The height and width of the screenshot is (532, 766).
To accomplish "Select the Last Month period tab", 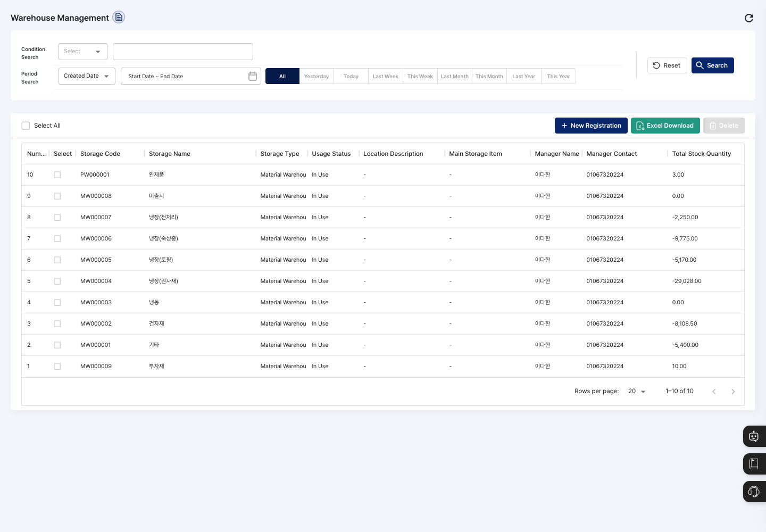I will coord(455,76).
